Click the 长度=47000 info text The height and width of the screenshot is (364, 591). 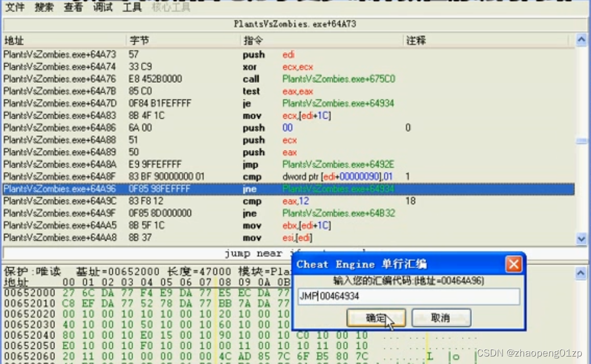click(x=199, y=271)
